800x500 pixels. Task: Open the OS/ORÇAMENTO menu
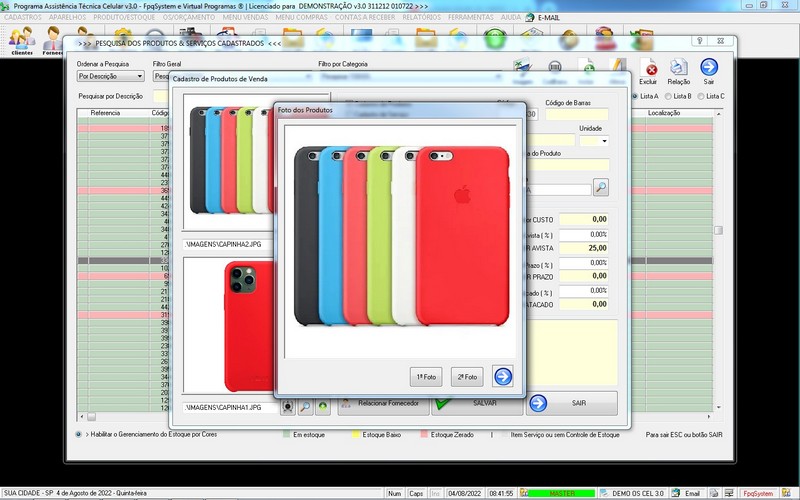[x=189, y=17]
